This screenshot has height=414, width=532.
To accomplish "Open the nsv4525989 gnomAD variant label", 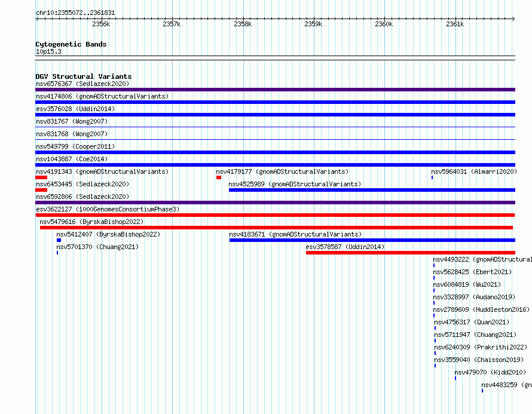I will 295,184.
